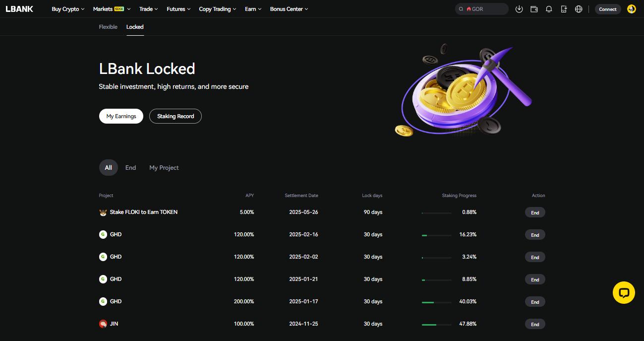
Task: Switch to My Project filter
Action: pos(164,167)
